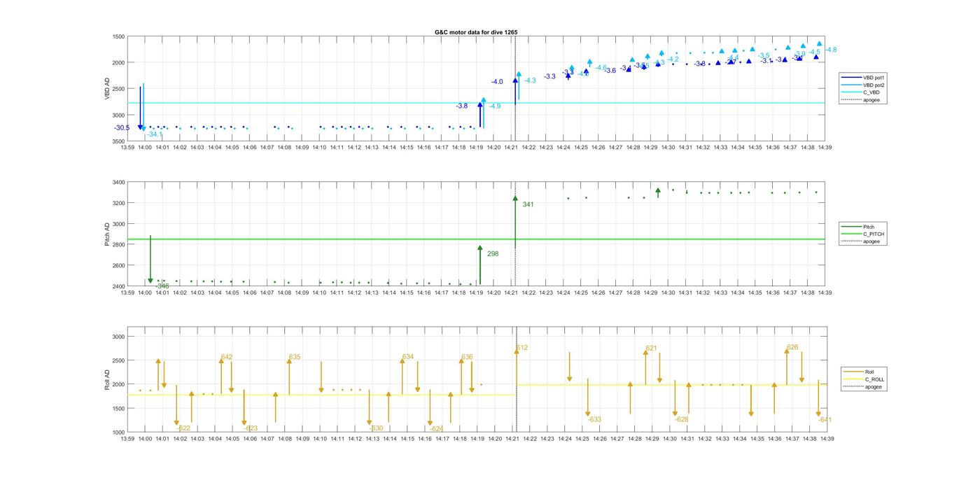
Task: Click the title "G&C motor data for dive 1265"
Action: tap(476, 32)
